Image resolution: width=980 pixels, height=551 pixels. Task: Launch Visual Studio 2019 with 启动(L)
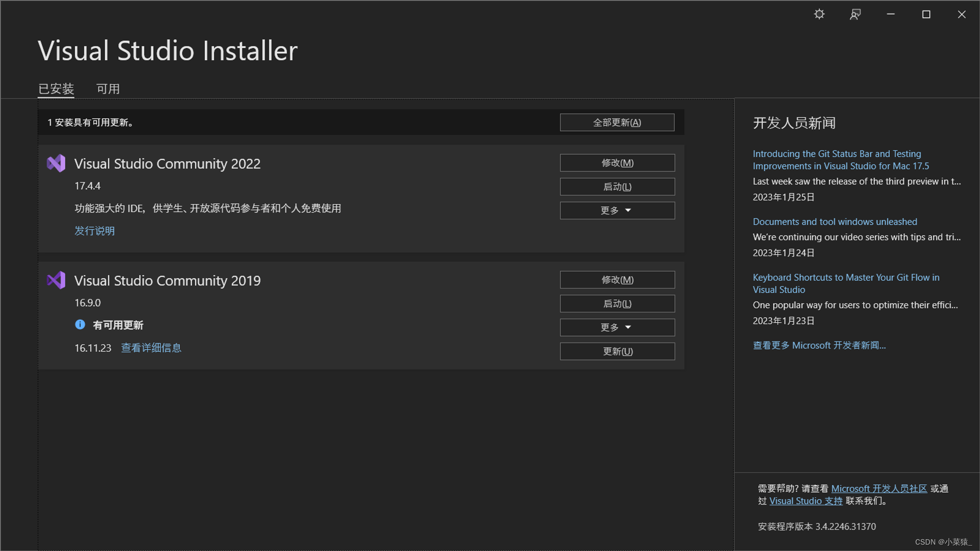617,304
